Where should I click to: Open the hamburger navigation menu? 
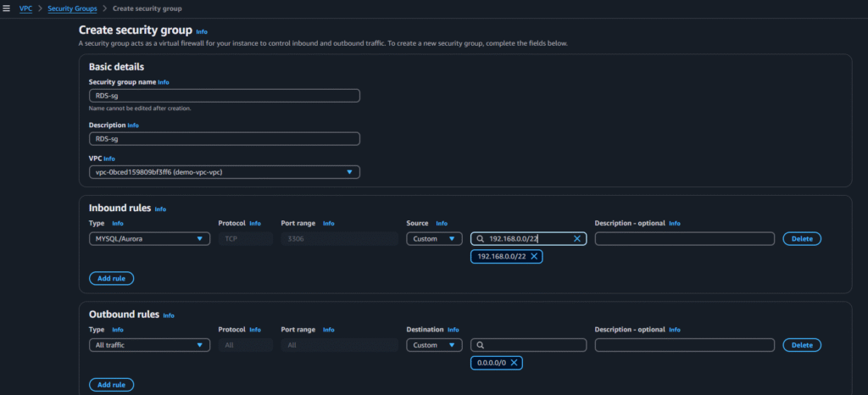(7, 8)
